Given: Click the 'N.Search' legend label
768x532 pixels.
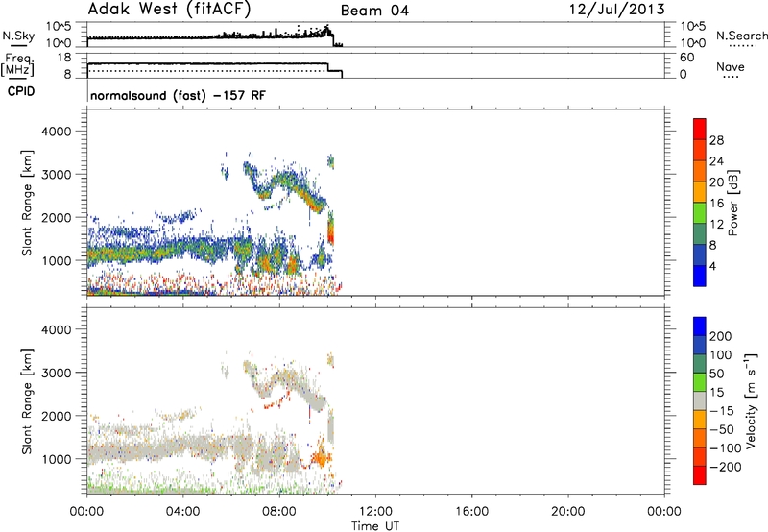Looking at the screenshot, I should 741,36.
